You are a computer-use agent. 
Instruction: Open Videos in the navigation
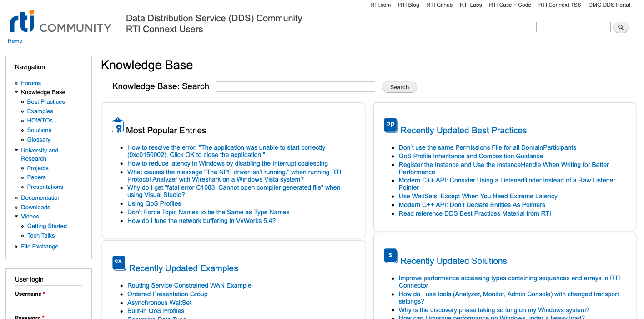tap(30, 217)
